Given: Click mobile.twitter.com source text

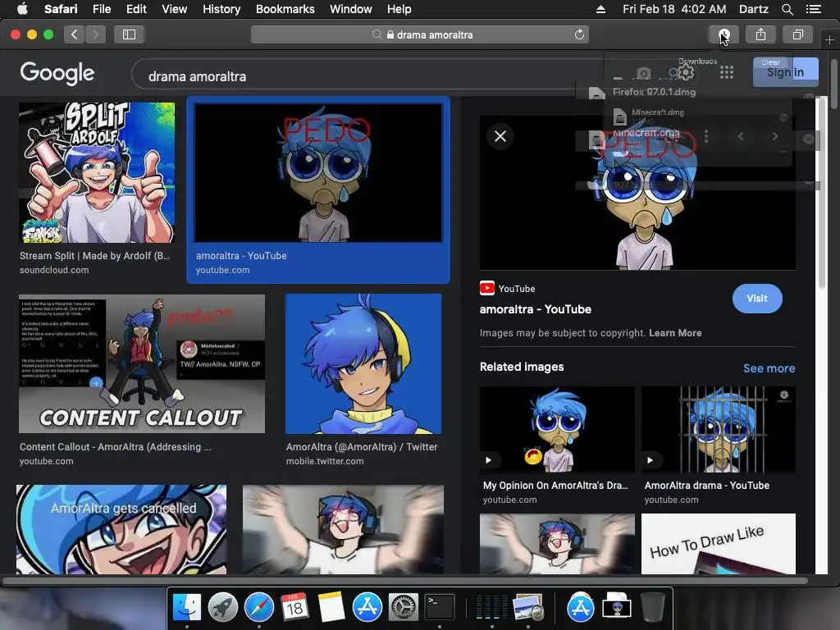Looking at the screenshot, I should tap(325, 461).
